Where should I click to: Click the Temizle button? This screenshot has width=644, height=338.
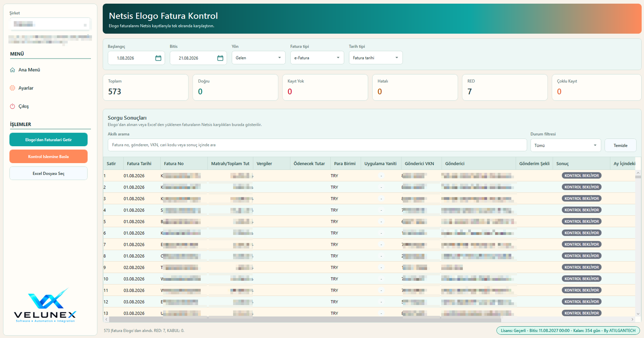620,145
